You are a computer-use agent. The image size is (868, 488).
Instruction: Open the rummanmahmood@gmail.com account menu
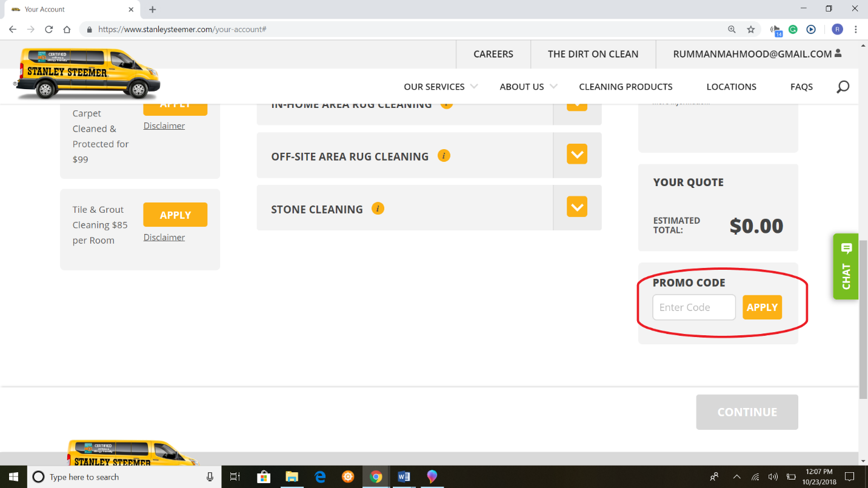pos(752,54)
